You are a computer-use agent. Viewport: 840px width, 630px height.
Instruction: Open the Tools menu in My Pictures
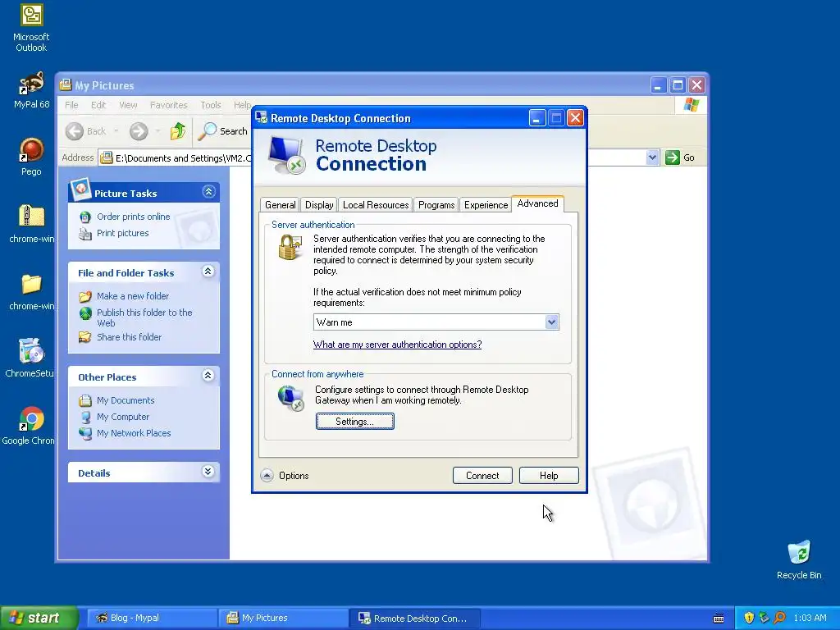point(211,105)
